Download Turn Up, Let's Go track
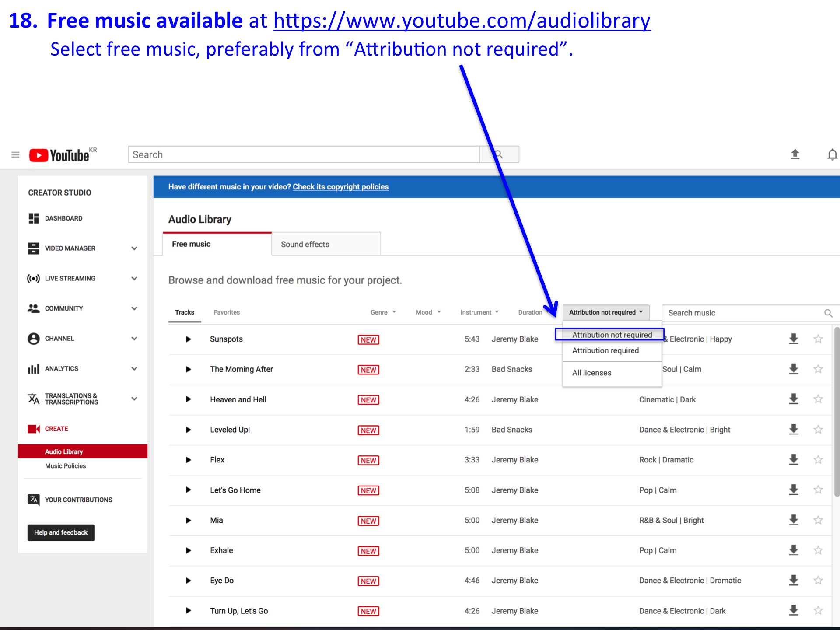The width and height of the screenshot is (840, 630). (x=794, y=611)
